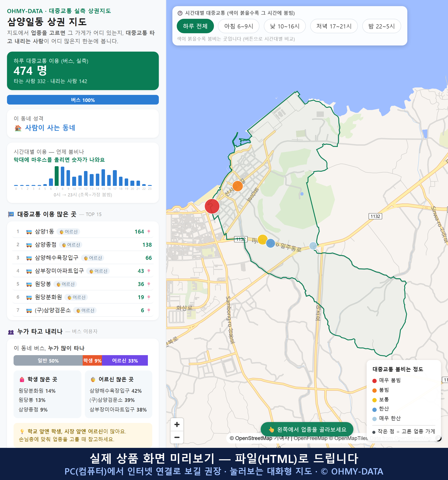Viewport: 448px width, 480px height.
Task: Click the 버스 100% share bar
Action: [x=83, y=100]
